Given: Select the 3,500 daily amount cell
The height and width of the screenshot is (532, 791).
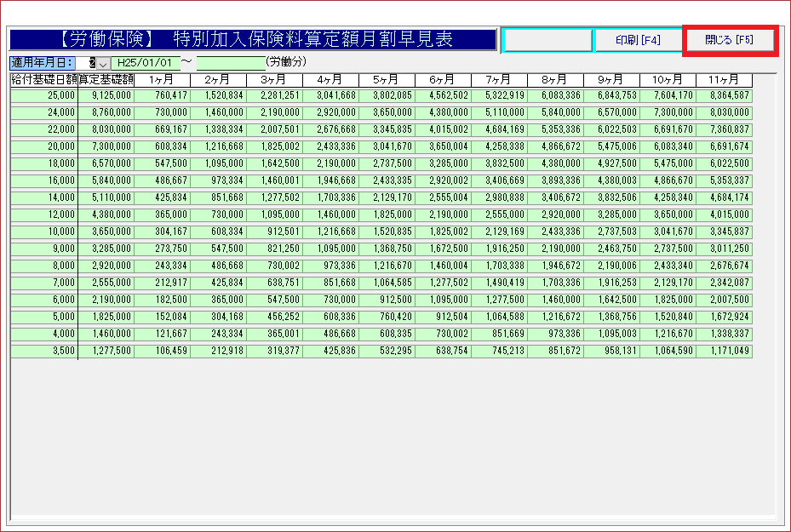Looking at the screenshot, I should [44, 351].
